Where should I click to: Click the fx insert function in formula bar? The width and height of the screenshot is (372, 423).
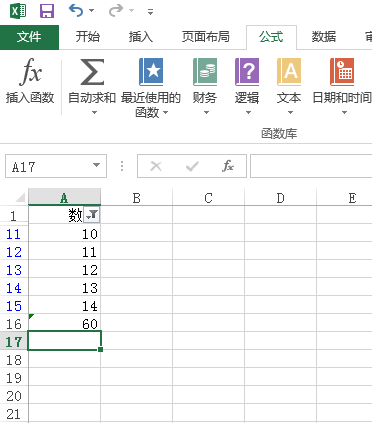point(228,166)
